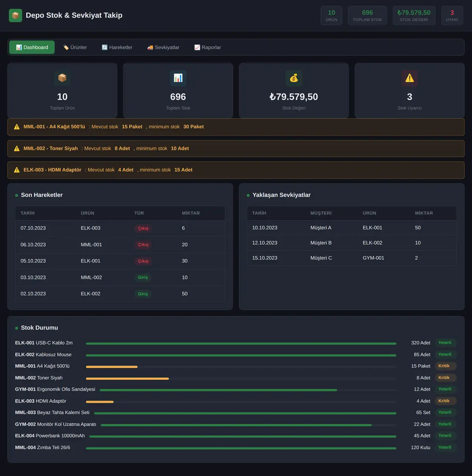The image size is (472, 476).
Task: Click the MÜŞTERİ column header
Action: [x=321, y=213]
